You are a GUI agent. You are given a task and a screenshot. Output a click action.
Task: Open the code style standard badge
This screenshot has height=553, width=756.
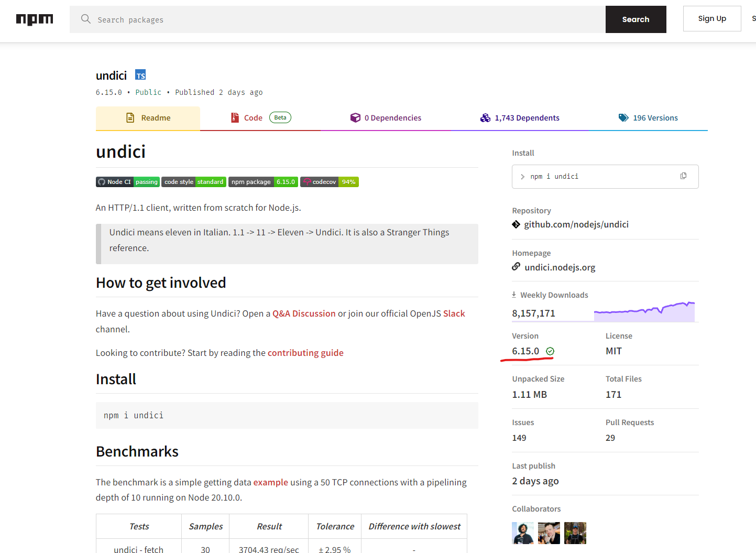click(x=194, y=182)
